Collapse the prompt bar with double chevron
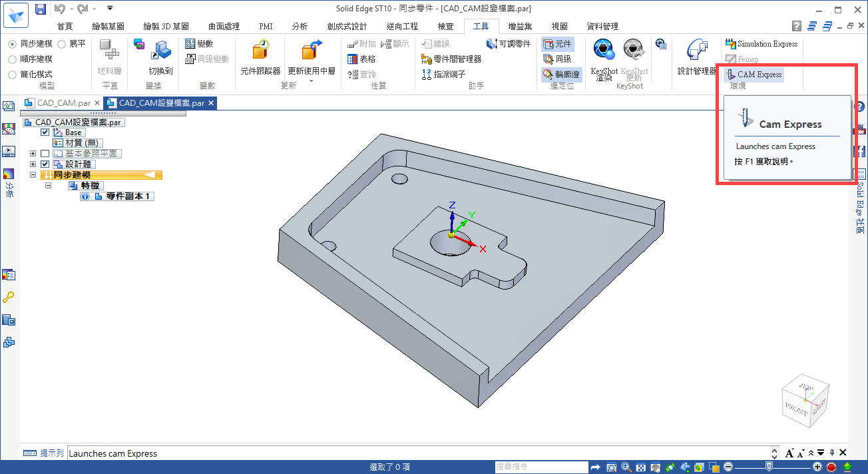Screen dimensions: 868x474 point(811,453)
